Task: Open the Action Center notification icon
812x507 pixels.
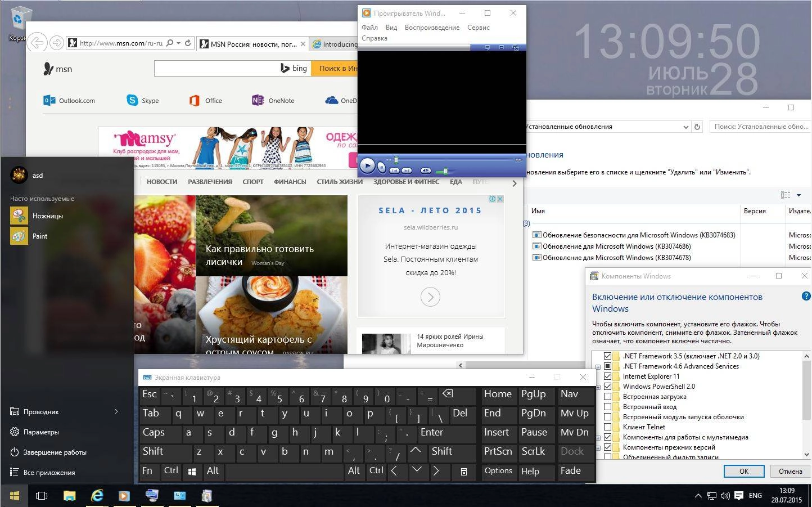Action: click(738, 496)
